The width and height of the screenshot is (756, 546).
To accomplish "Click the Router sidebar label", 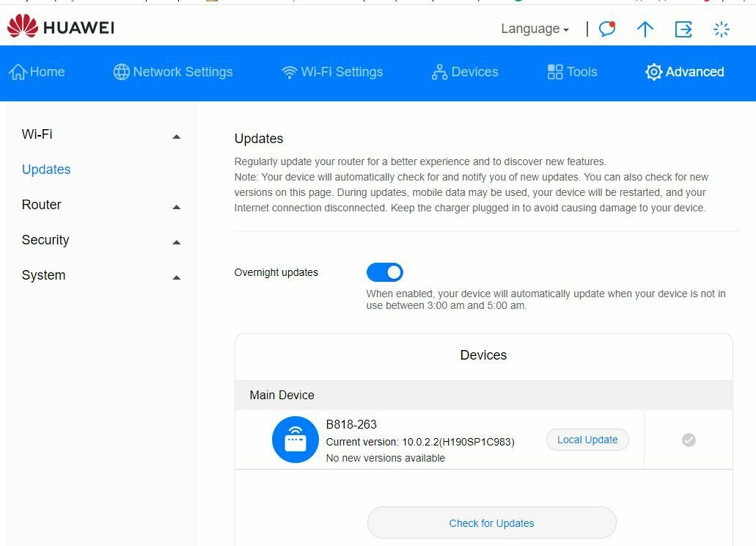I will [42, 205].
